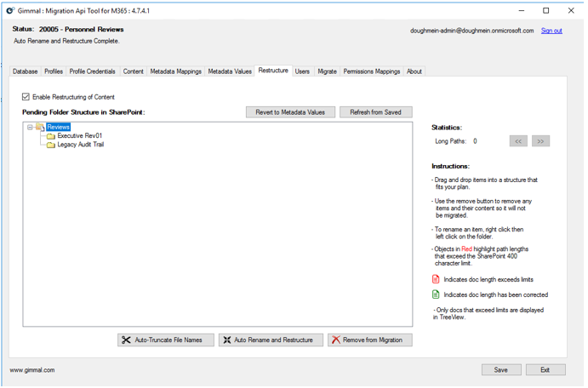Click the Legacy Audit Trail folder icon
The height and width of the screenshot is (388, 588).
[x=51, y=145]
